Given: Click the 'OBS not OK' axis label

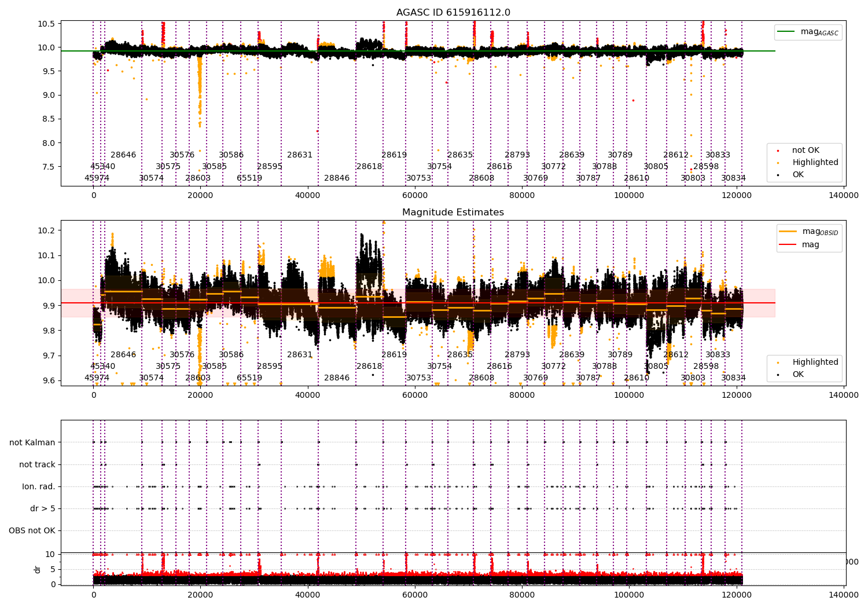Looking at the screenshot, I should [32, 530].
